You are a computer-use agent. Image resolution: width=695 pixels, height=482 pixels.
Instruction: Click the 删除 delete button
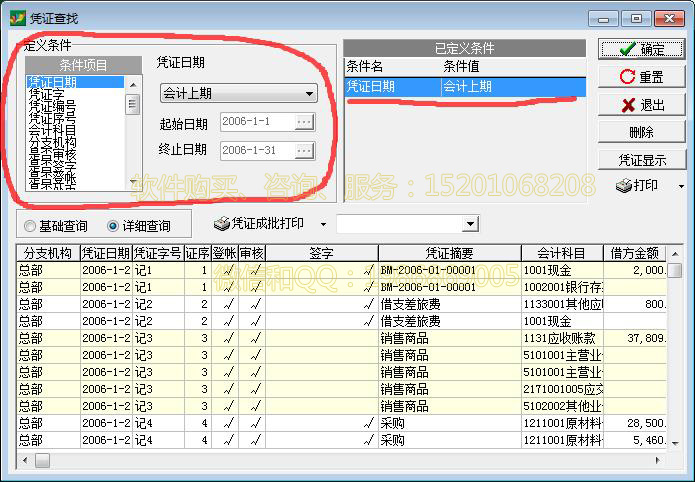640,132
